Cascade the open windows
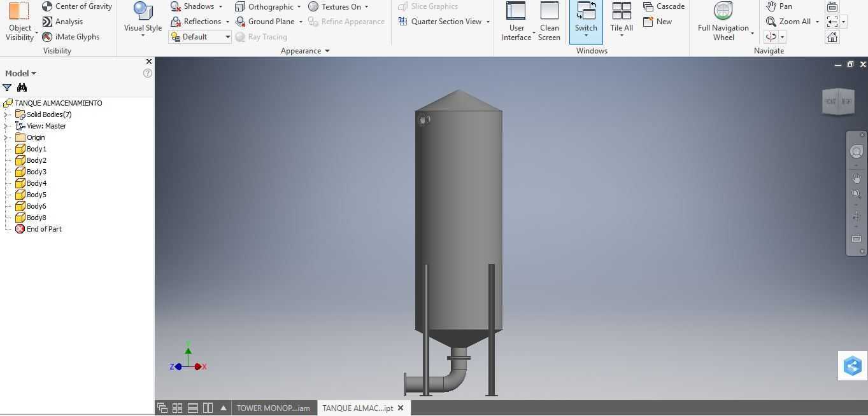Screen dimensions: 868x416 click(664, 6)
